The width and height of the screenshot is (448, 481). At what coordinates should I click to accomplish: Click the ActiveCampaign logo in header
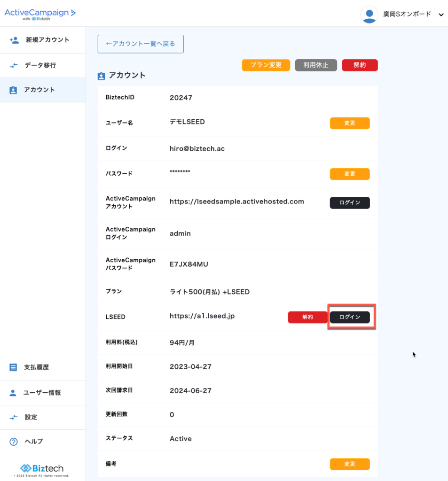click(40, 14)
